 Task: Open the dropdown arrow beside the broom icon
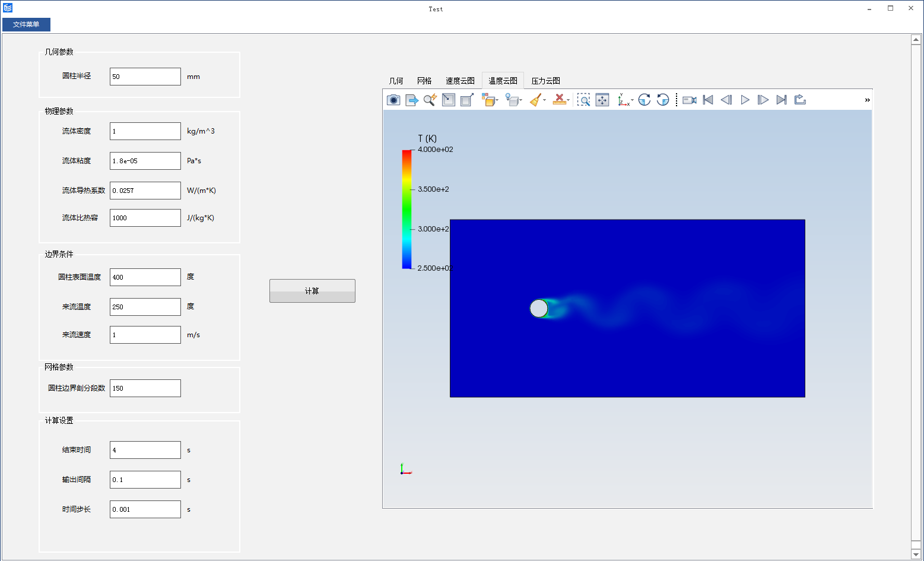(x=545, y=100)
